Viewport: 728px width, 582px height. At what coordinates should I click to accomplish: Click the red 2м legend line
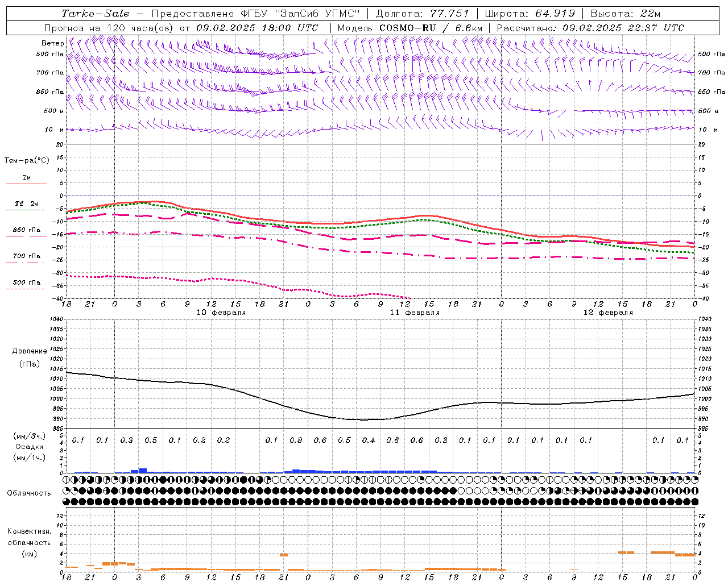(x=26, y=184)
